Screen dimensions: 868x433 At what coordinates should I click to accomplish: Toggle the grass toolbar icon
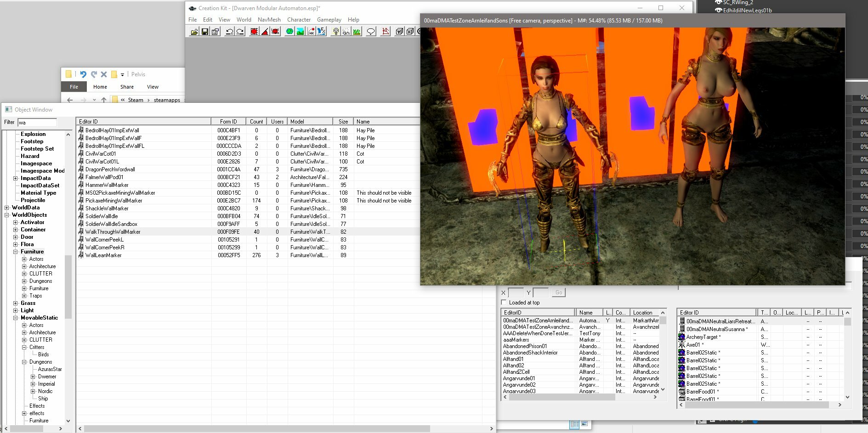coord(357,31)
